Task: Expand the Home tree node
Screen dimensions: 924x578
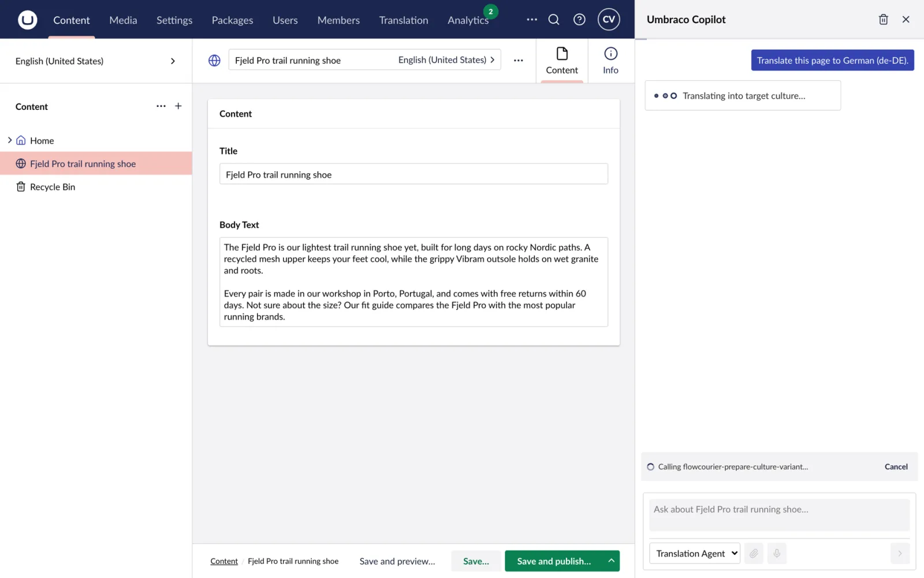Action: tap(10, 140)
